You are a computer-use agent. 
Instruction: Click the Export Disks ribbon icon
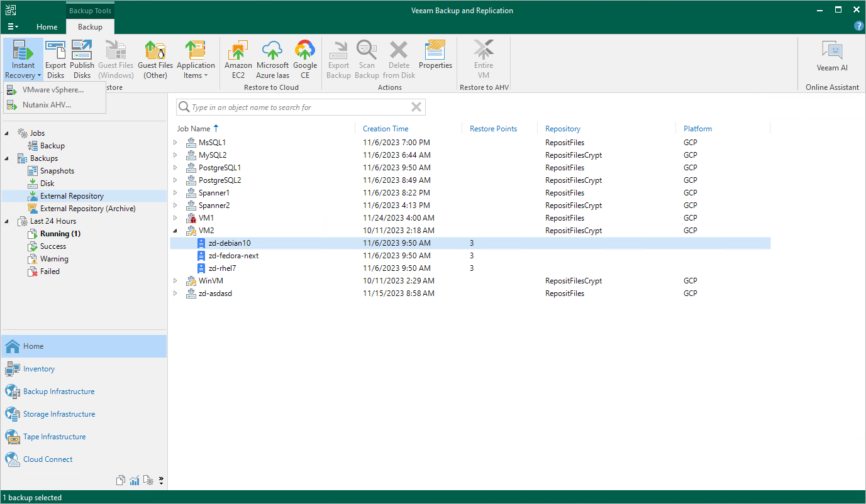[x=55, y=60]
